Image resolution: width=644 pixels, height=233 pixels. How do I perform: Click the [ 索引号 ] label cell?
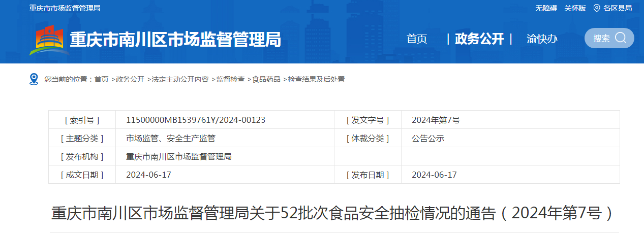82,120
